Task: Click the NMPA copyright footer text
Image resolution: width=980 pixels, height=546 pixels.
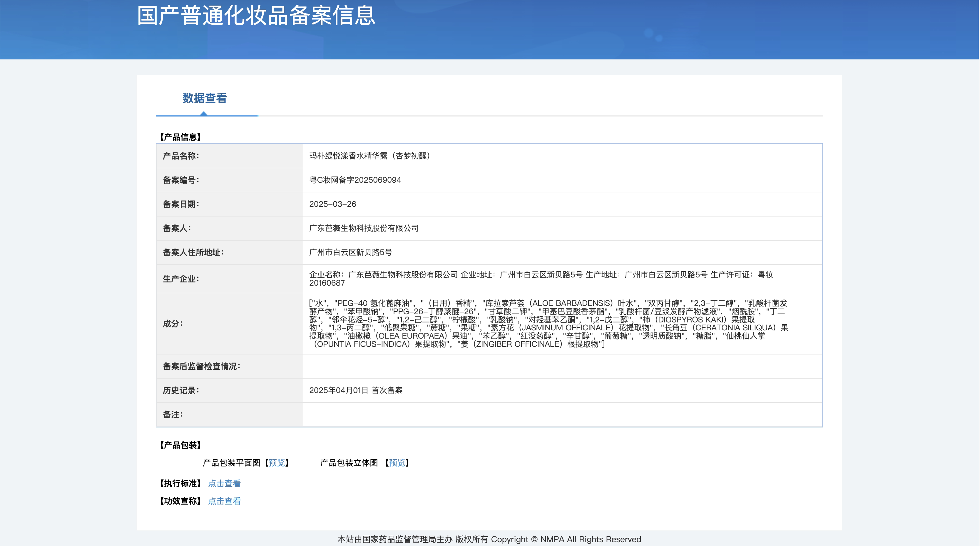Action: tap(489, 539)
